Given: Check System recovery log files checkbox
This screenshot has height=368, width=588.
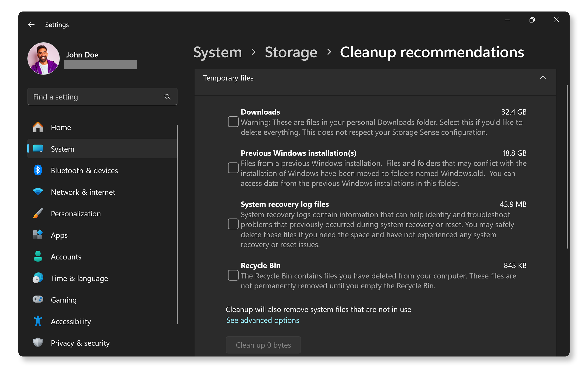Looking at the screenshot, I should click(x=233, y=224).
